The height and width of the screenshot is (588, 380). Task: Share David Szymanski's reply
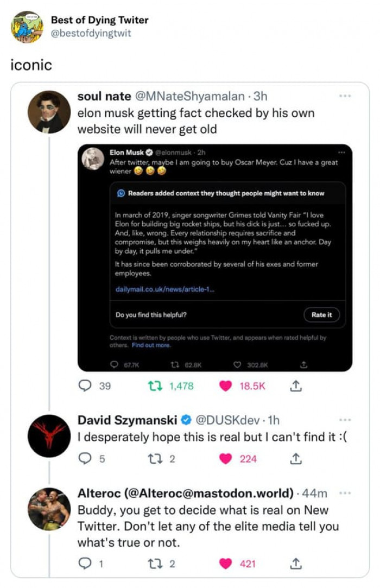[x=296, y=459]
